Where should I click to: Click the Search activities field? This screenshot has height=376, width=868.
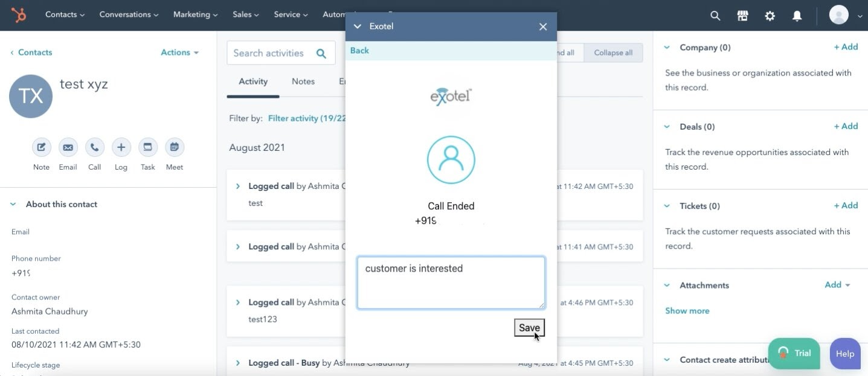(x=281, y=53)
